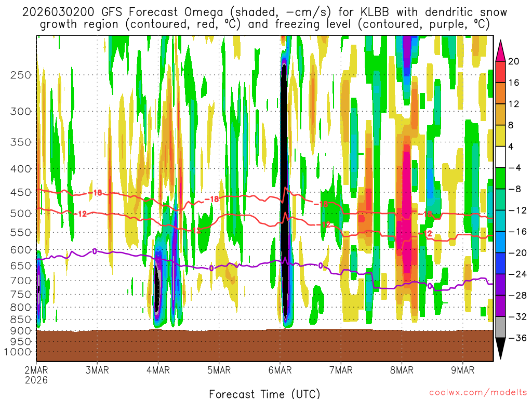Click the brown below-ground terrain band
Screen dimensions: 532x399
[x=264, y=345]
